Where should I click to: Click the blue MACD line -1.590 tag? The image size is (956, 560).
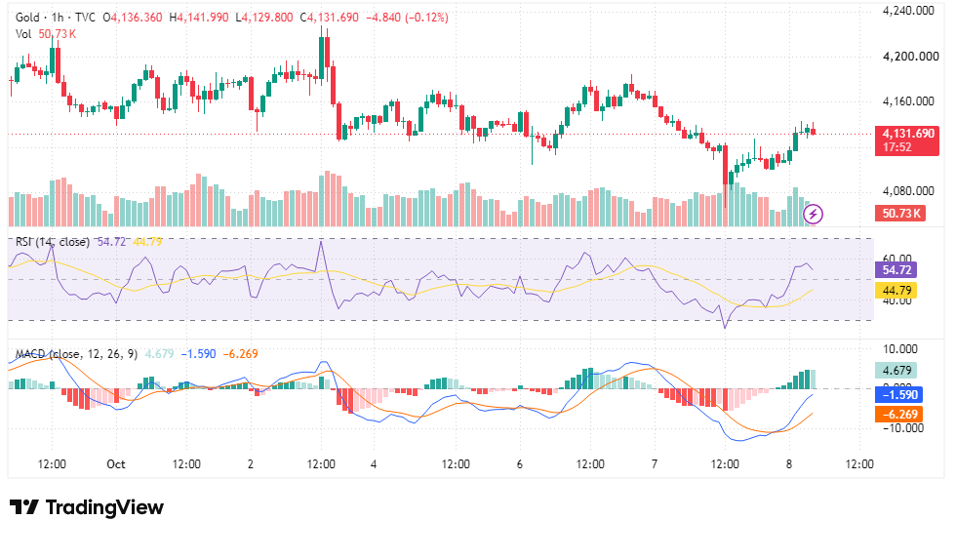point(898,395)
